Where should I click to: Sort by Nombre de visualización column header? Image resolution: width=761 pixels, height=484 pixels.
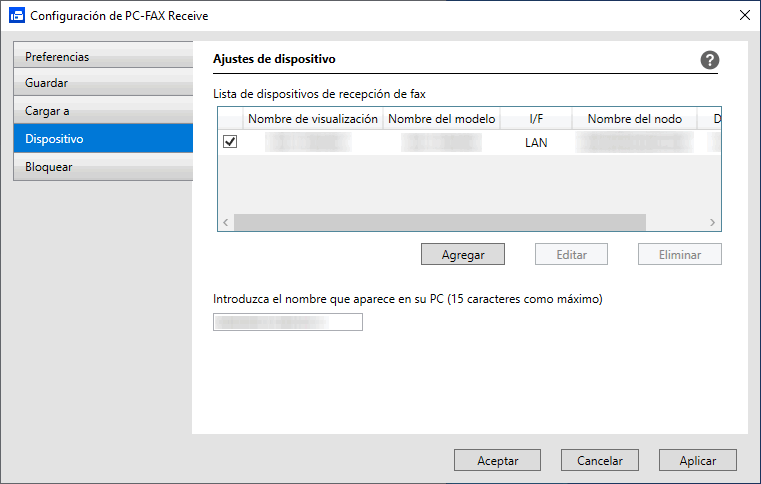click(313, 119)
